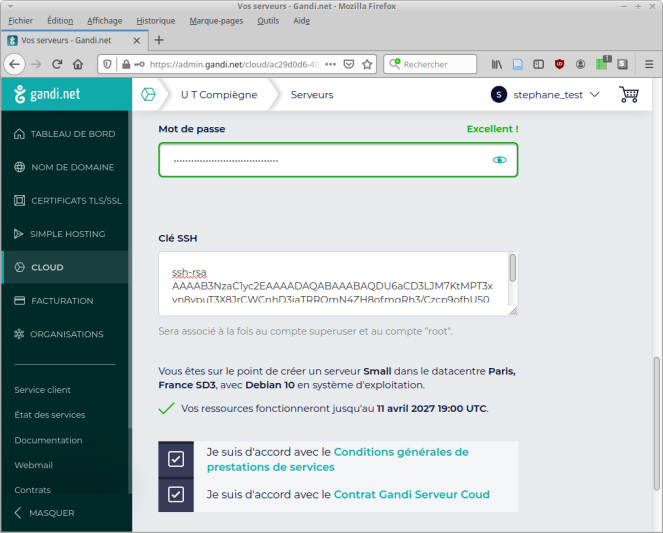The image size is (663, 533).
Task: Click the Mot de passe field
Action: click(338, 160)
